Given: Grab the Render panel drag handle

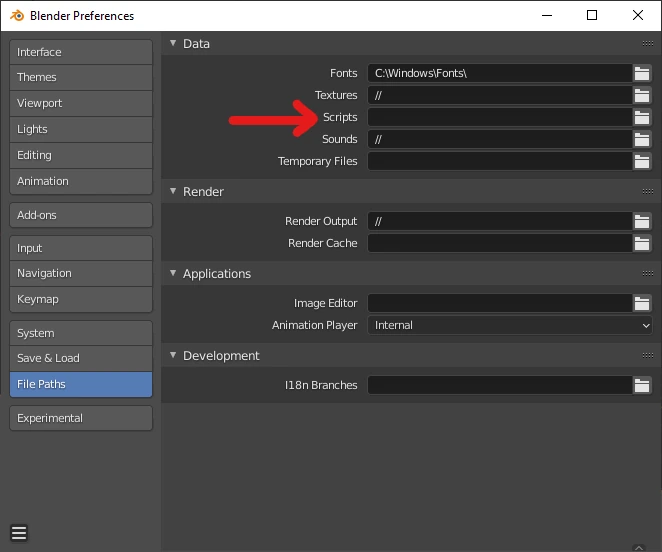Looking at the screenshot, I should click(648, 191).
